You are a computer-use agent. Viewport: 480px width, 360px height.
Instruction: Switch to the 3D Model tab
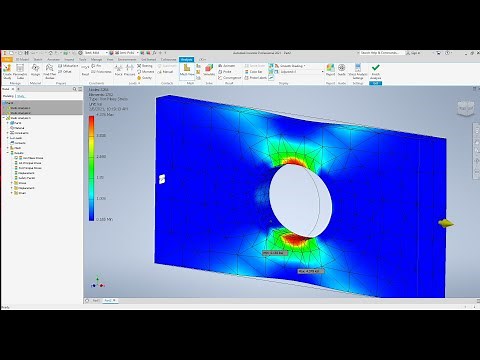(x=23, y=59)
